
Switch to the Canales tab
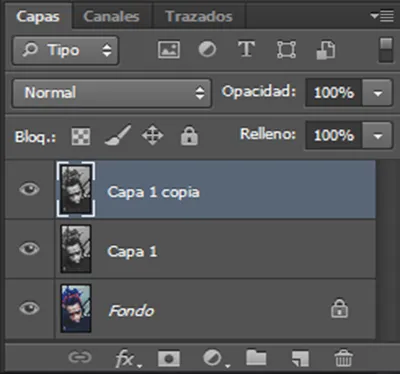click(111, 16)
